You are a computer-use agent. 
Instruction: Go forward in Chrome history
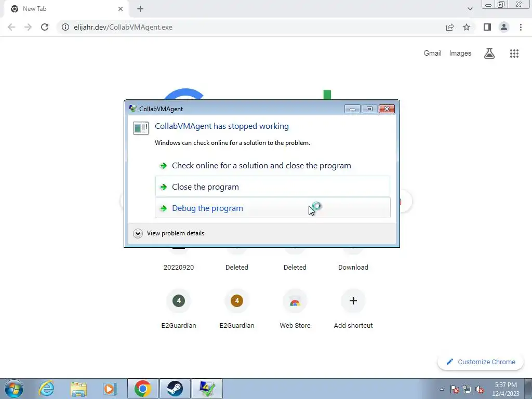tap(28, 27)
